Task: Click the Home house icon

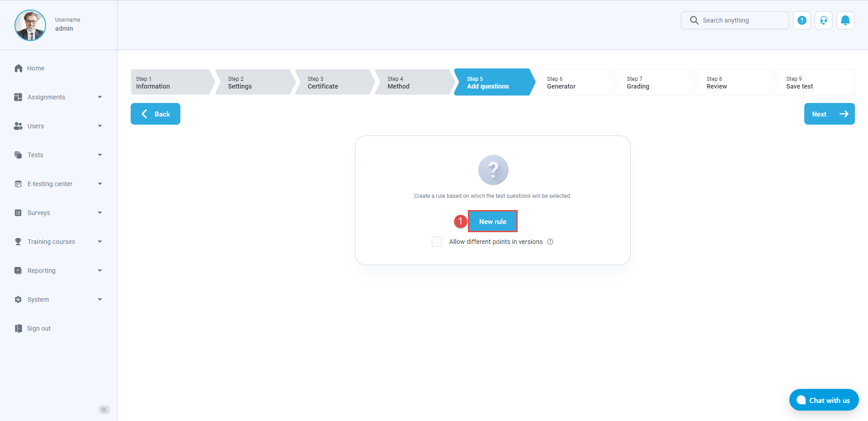Action: [19, 68]
